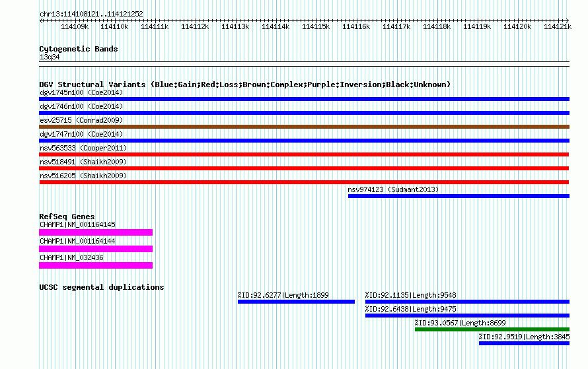Click the nsv516205 (Shaikh2009) loss bar
The image size is (588, 369).
coord(304,182)
